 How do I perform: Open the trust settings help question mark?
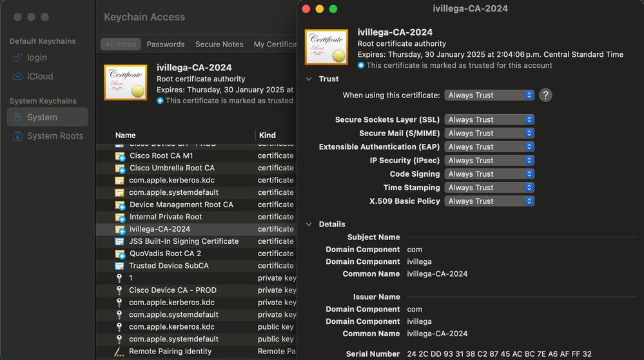[545, 95]
